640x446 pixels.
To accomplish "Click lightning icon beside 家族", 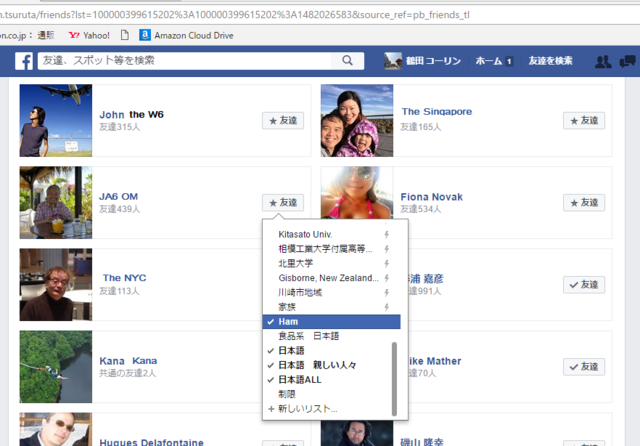I will point(386,307).
